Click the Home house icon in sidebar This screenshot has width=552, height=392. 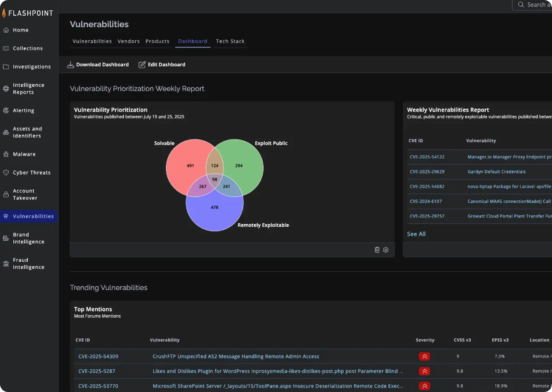6,30
